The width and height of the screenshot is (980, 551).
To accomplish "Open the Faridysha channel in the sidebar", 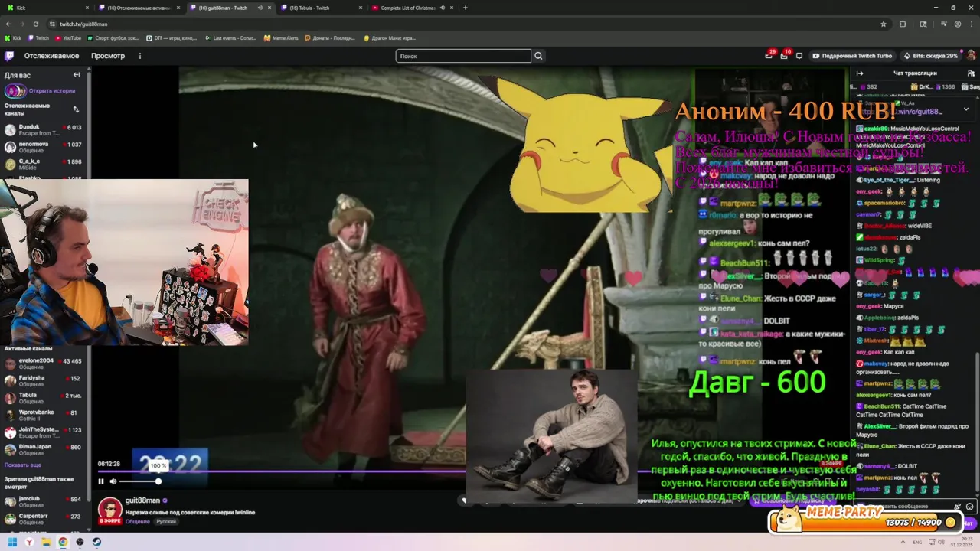I will point(43,381).
